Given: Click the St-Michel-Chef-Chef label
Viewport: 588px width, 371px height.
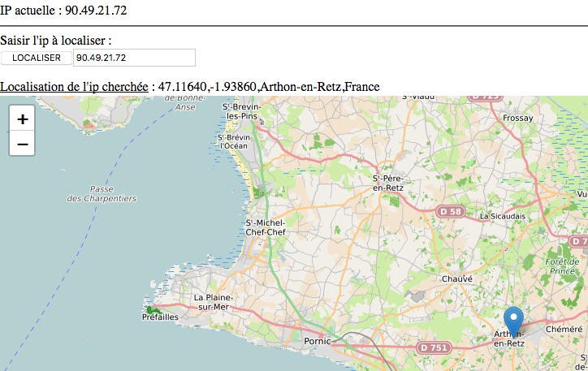Looking at the screenshot, I should pos(266,227).
